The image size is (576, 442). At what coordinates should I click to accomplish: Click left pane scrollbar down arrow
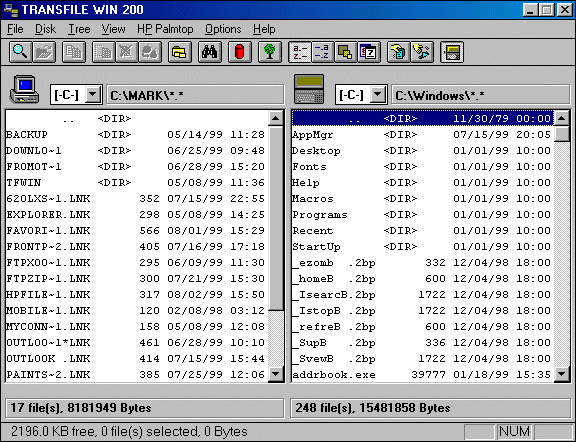click(x=276, y=374)
